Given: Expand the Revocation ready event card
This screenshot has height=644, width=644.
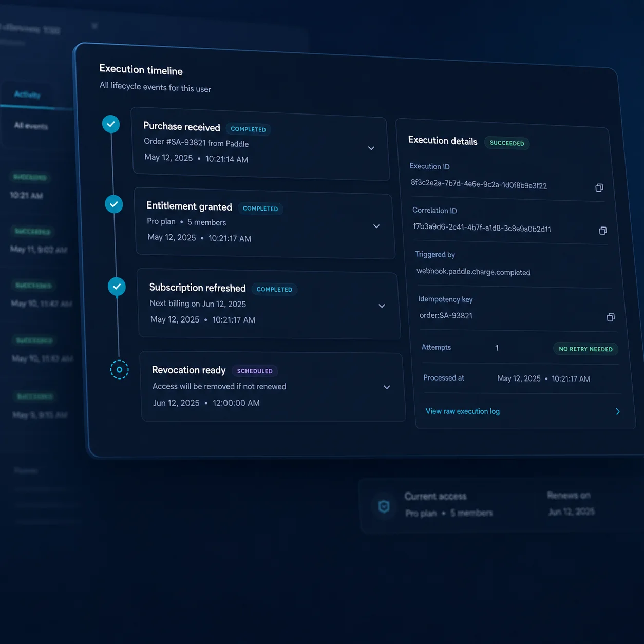Looking at the screenshot, I should tap(387, 387).
